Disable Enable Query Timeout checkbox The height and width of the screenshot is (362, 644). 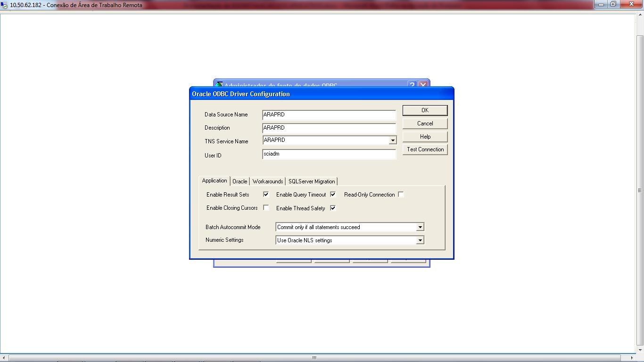click(x=333, y=194)
